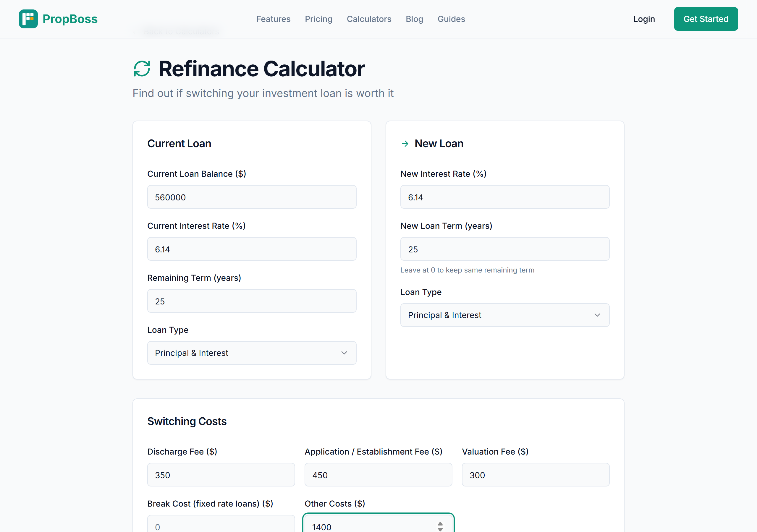The image size is (757, 532).
Task: Click the New Interest Rate input
Action: tap(504, 197)
